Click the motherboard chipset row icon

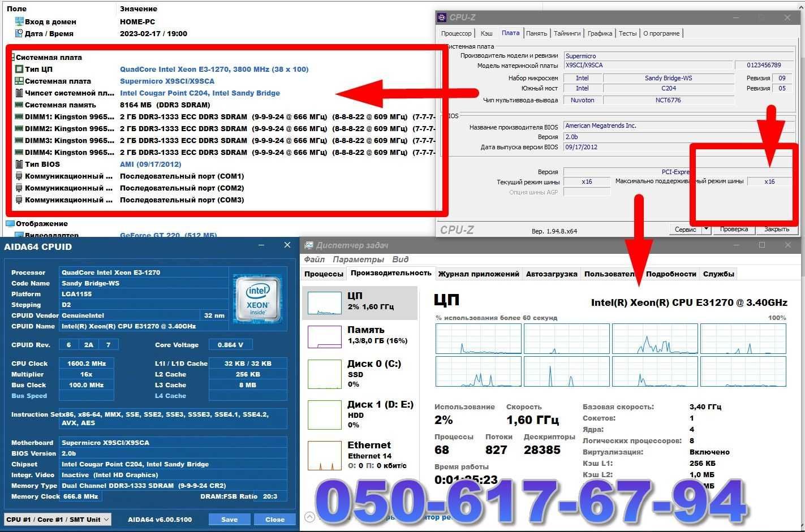tap(19, 93)
